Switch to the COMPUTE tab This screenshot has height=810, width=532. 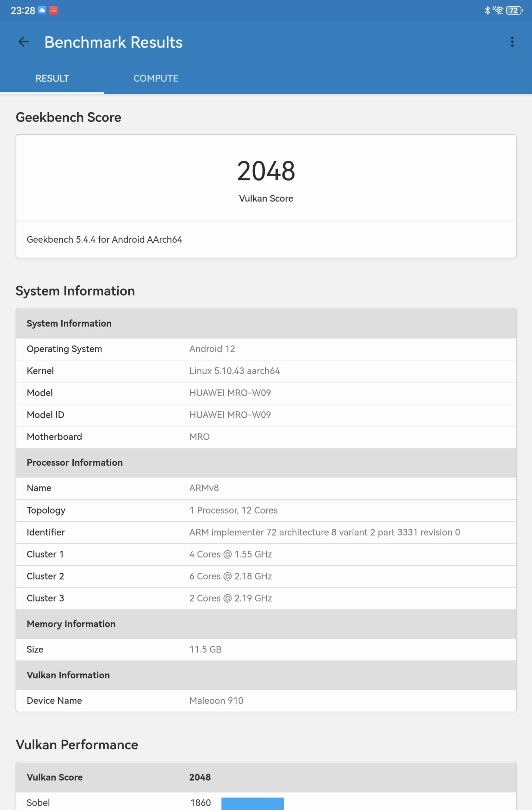pos(156,78)
